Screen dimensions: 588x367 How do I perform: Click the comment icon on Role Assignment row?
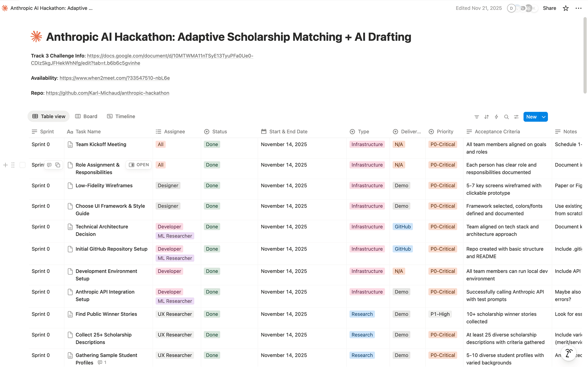[x=49, y=165]
